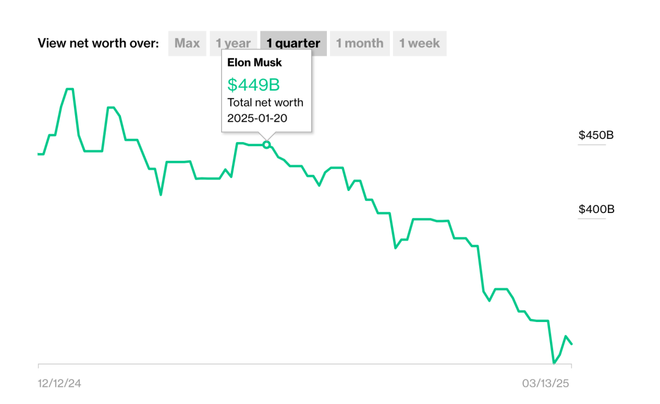Click the lowest point of the green line

click(554, 362)
